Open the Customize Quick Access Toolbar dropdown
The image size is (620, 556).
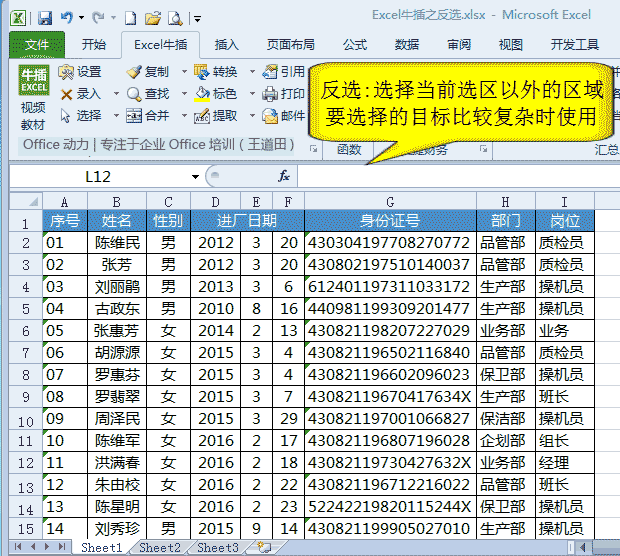click(198, 19)
